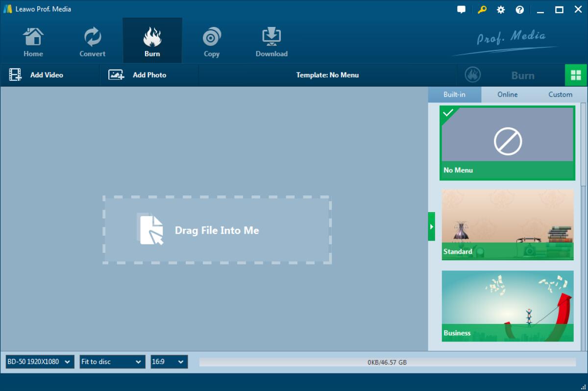The image size is (588, 391).
Task: Select the Business menu template
Action: 507,305
